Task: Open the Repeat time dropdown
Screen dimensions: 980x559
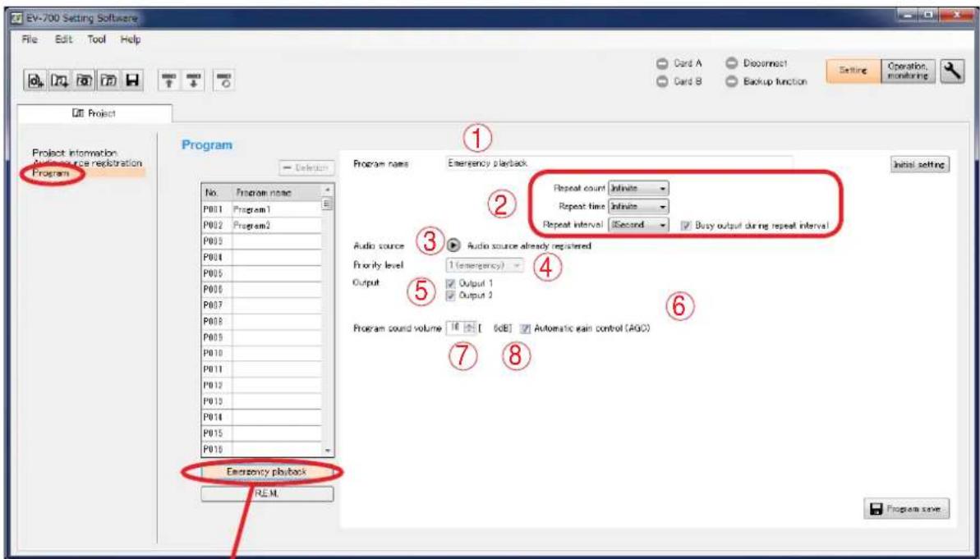Action: 637,205
